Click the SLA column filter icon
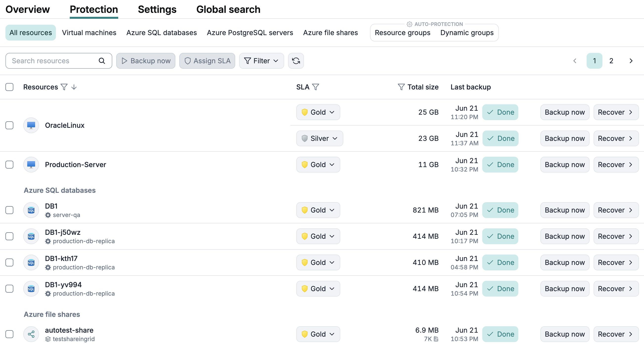This screenshot has width=644, height=347. [x=316, y=87]
